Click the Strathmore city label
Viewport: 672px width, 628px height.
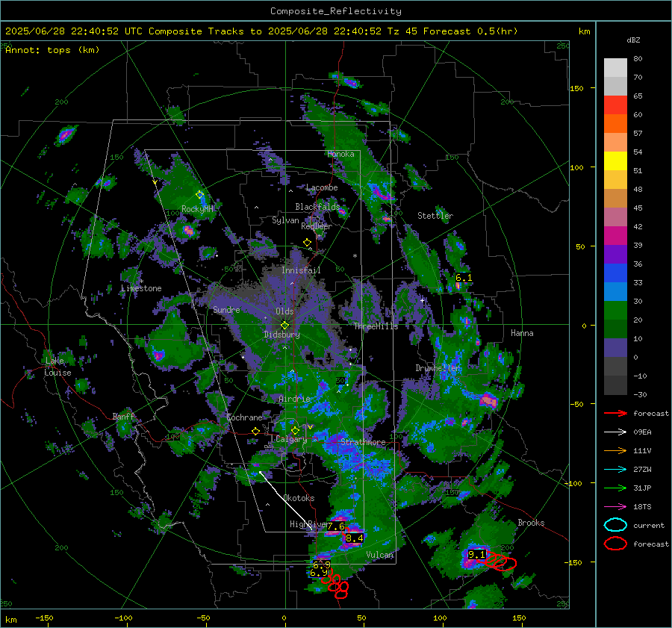click(363, 442)
